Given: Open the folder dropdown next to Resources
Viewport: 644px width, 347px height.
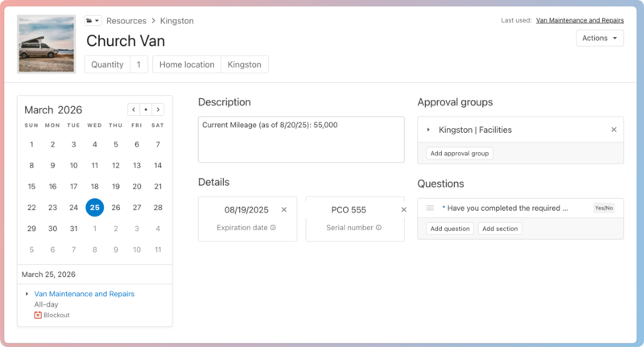Looking at the screenshot, I should tap(93, 21).
